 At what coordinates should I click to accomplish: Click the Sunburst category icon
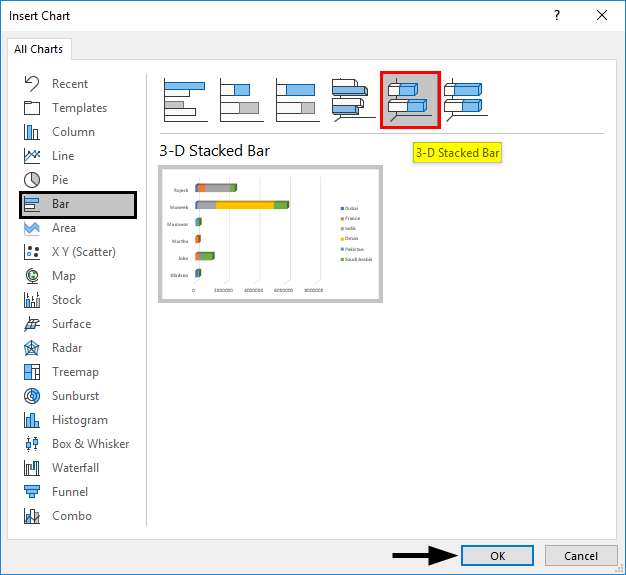(32, 396)
